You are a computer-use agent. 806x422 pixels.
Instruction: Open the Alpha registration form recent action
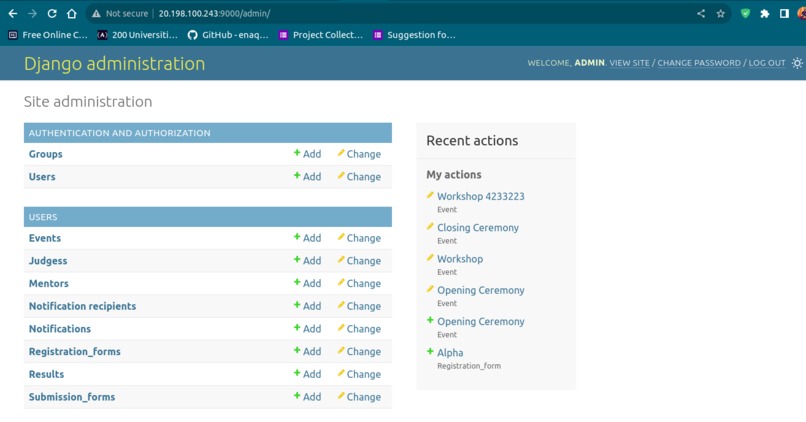(x=450, y=353)
